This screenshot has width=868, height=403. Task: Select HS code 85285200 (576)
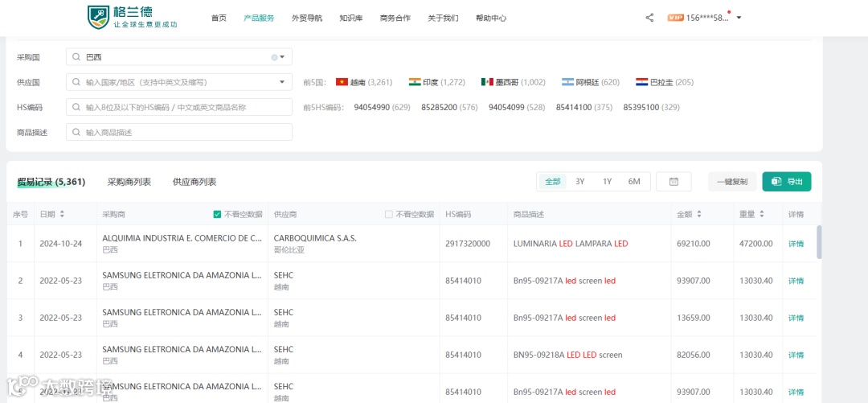pyautogui.click(x=449, y=107)
